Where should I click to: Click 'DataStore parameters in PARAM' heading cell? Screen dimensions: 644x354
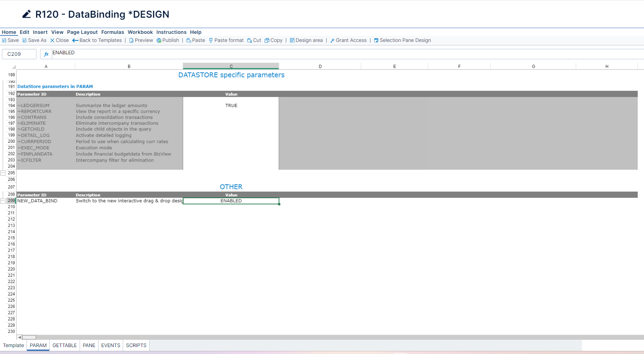[55, 87]
